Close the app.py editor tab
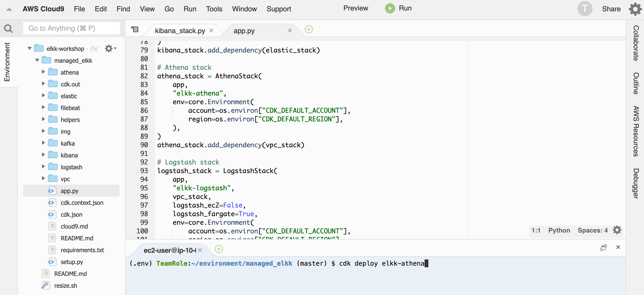The height and width of the screenshot is (295, 644). click(290, 30)
